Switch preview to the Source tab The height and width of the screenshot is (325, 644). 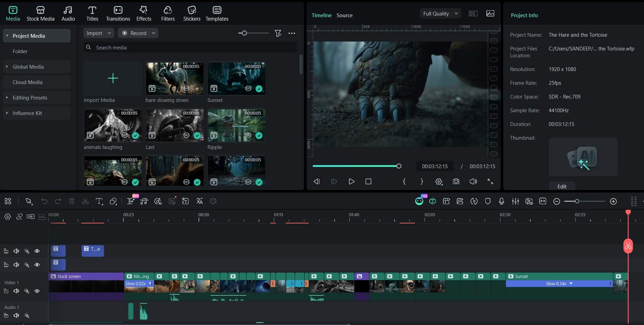point(344,15)
